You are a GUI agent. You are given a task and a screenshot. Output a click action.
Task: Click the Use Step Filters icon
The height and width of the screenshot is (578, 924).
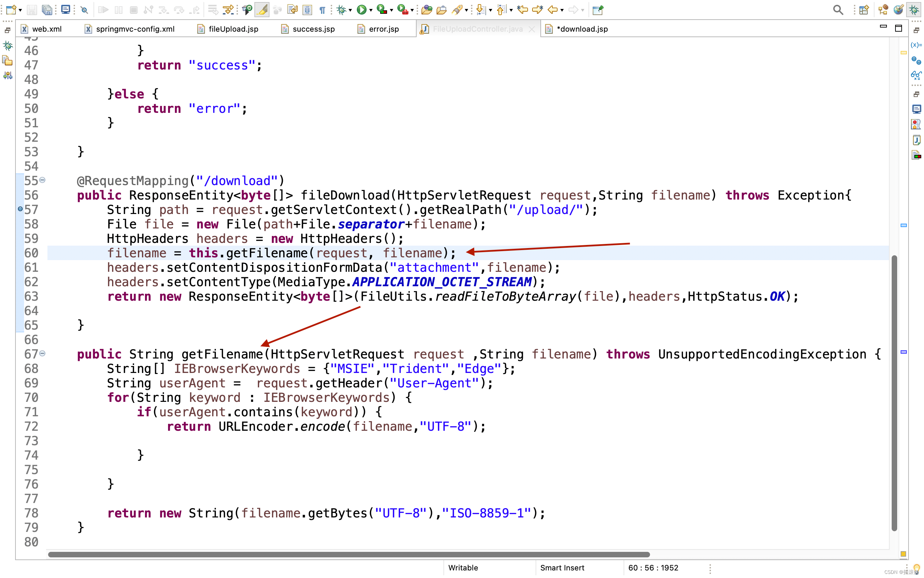(x=228, y=10)
